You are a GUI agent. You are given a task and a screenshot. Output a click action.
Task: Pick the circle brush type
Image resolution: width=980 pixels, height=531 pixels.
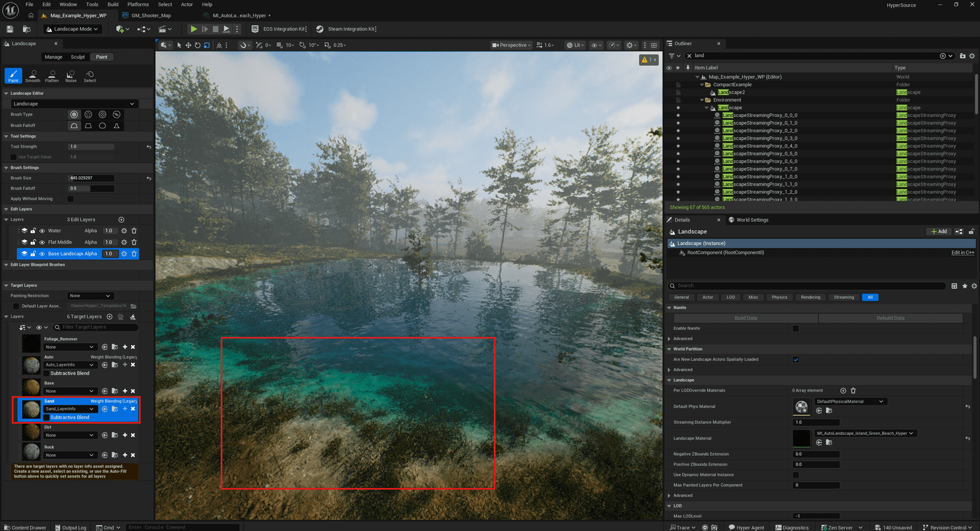(x=74, y=114)
